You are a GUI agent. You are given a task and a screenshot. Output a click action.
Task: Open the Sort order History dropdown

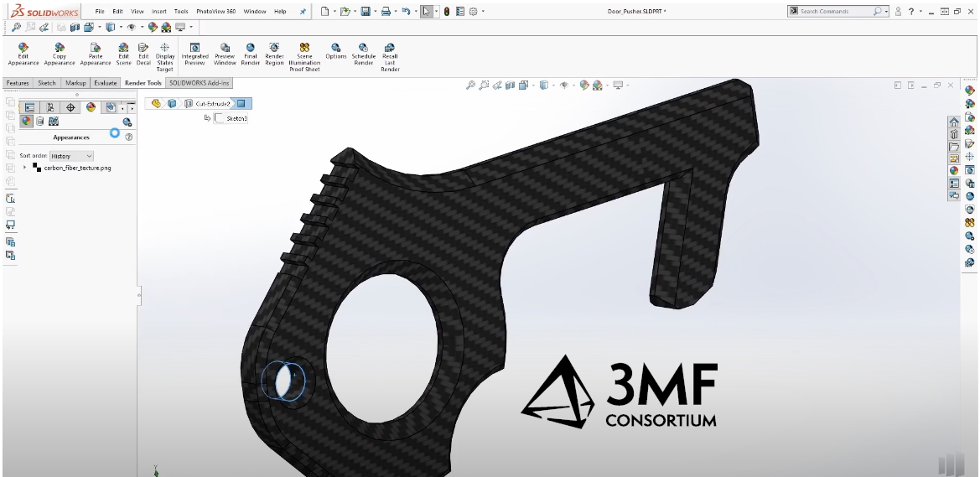click(71, 156)
